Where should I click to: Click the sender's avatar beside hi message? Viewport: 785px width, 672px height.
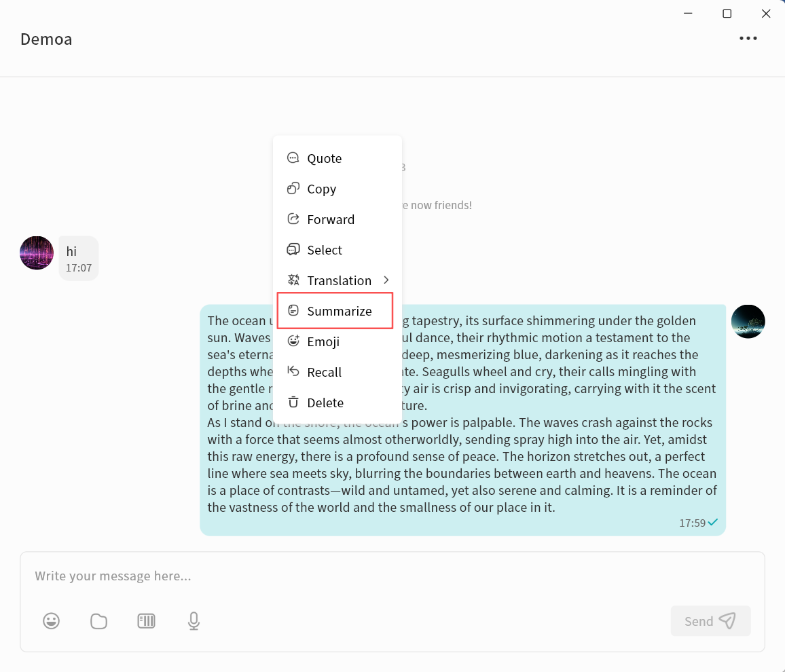37,253
